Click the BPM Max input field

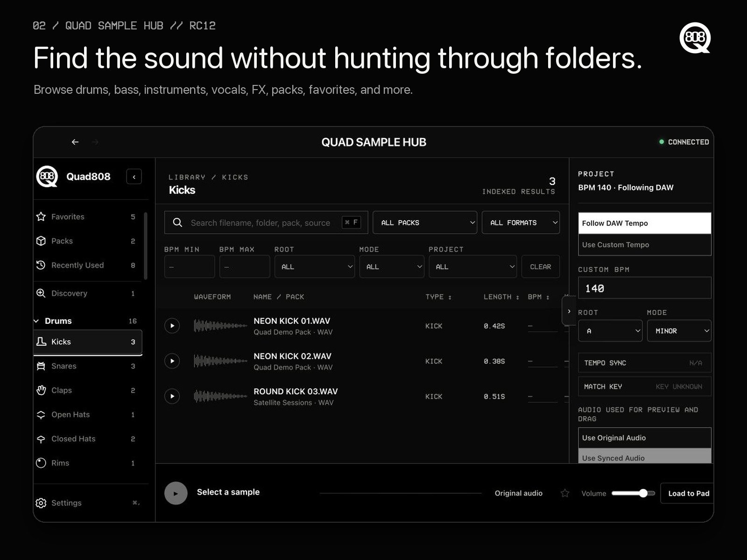pyautogui.click(x=245, y=266)
